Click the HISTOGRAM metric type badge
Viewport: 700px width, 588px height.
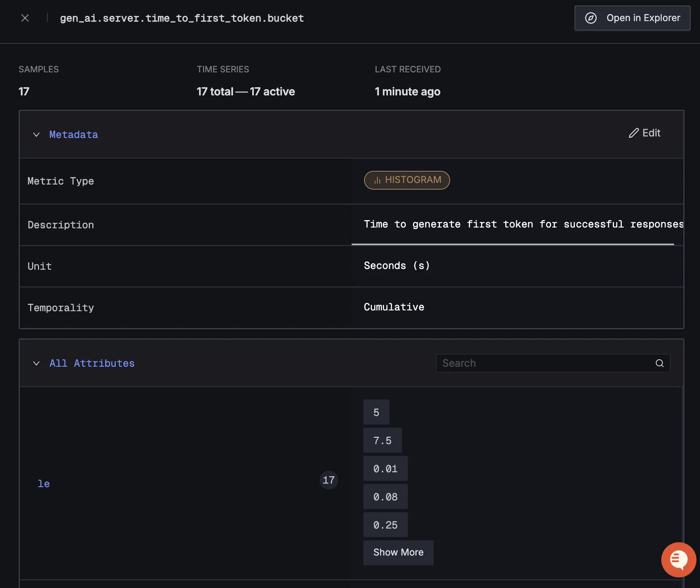pos(407,180)
